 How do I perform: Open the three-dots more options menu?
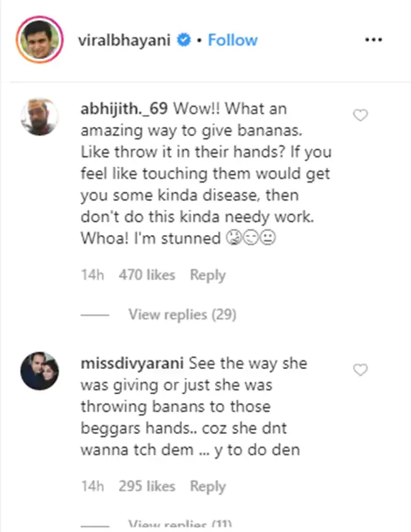(374, 40)
